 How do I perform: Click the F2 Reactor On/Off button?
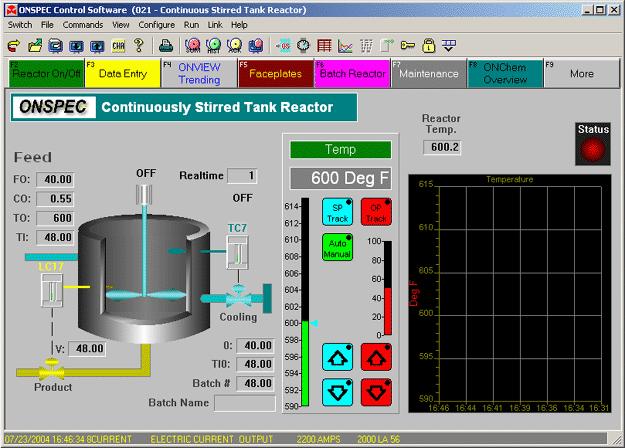click(x=46, y=73)
